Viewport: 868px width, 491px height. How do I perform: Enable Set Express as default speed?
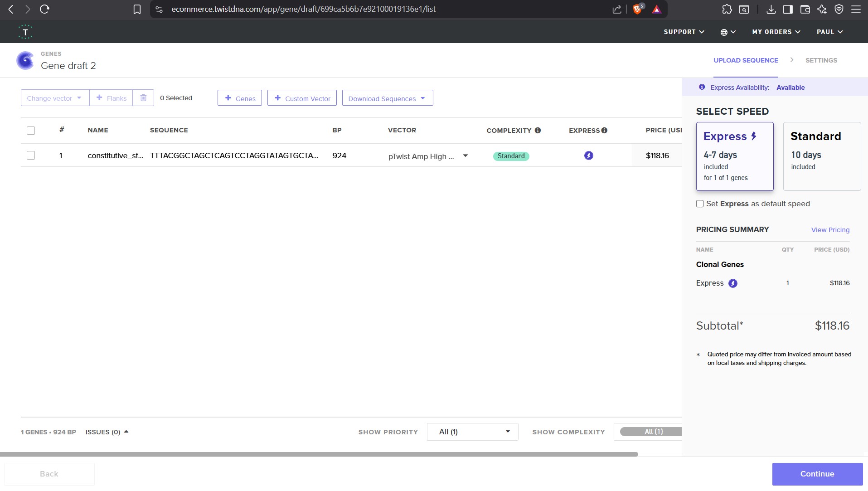pyautogui.click(x=700, y=204)
